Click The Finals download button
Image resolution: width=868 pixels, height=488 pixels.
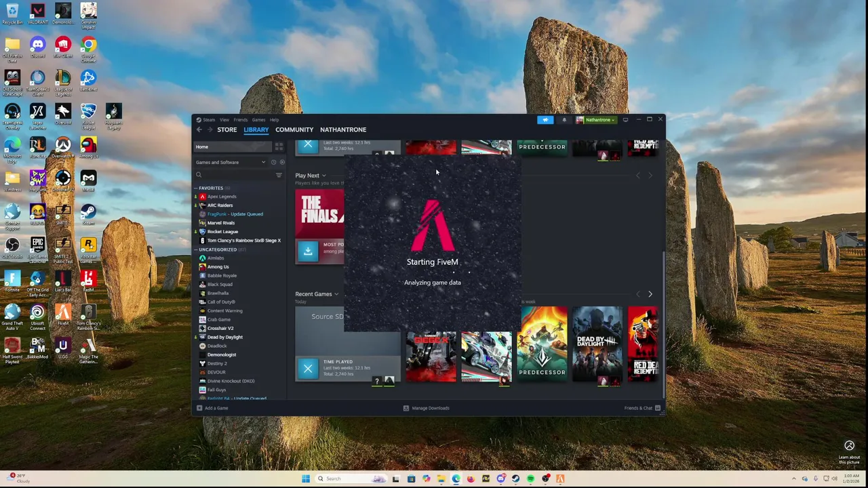click(x=308, y=251)
